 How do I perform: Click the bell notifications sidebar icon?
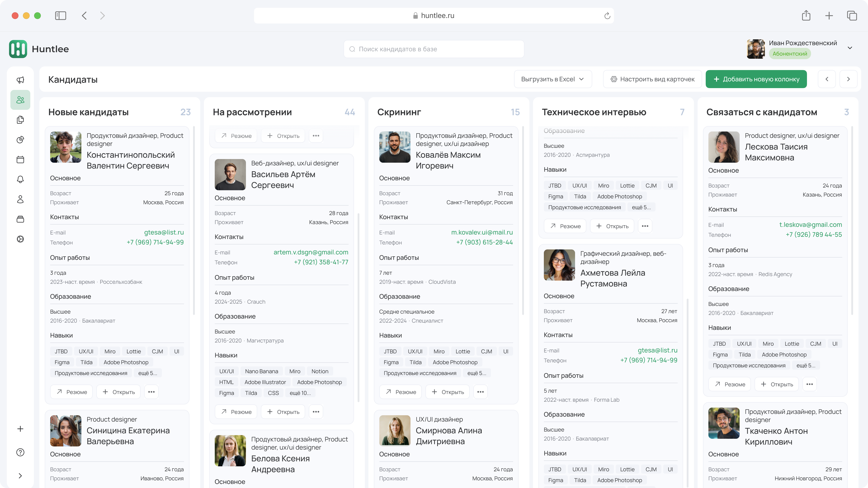(x=20, y=179)
